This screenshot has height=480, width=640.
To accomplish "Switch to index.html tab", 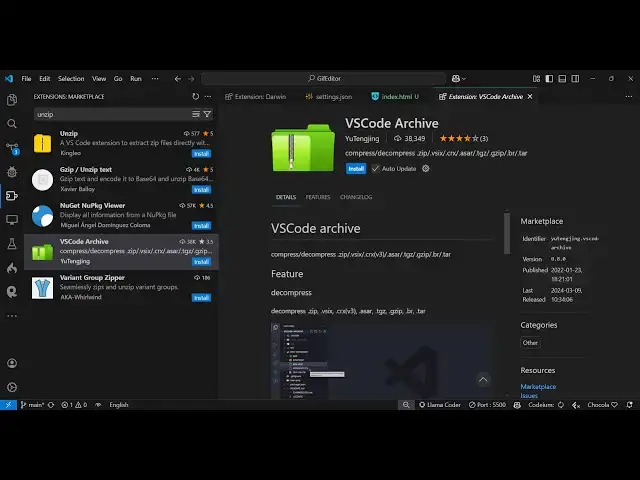I will (x=395, y=97).
